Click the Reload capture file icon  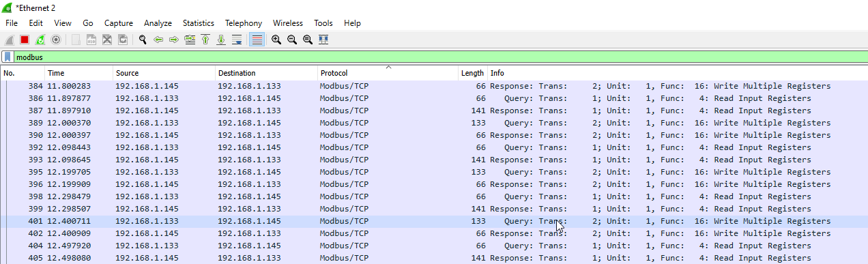(123, 40)
